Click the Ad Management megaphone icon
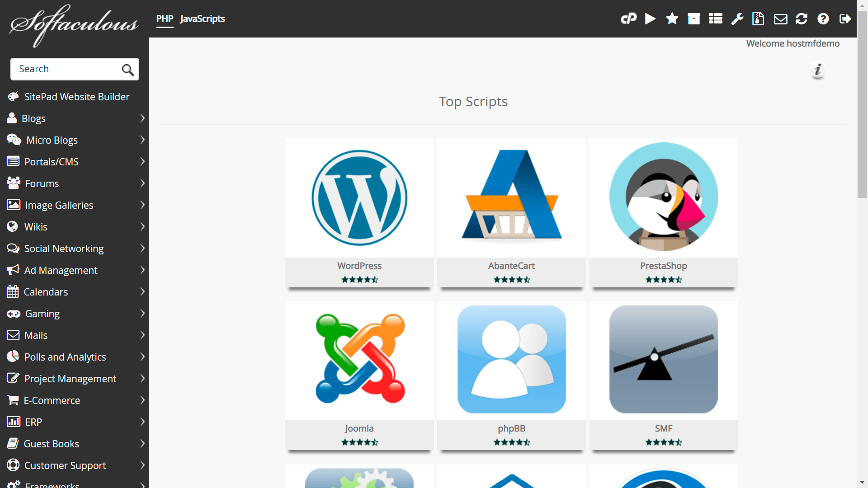868x488 pixels. click(13, 270)
